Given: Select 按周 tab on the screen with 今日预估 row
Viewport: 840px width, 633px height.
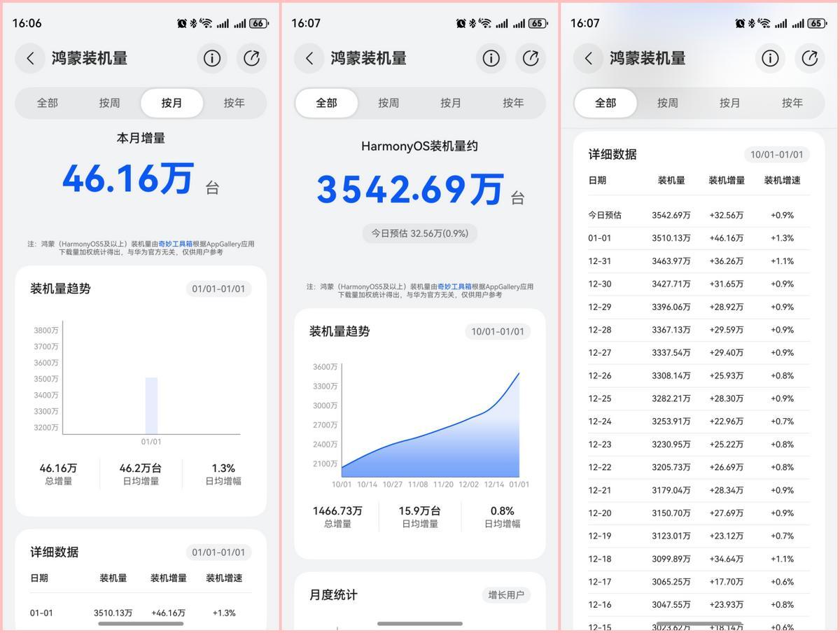Looking at the screenshot, I should click(668, 103).
